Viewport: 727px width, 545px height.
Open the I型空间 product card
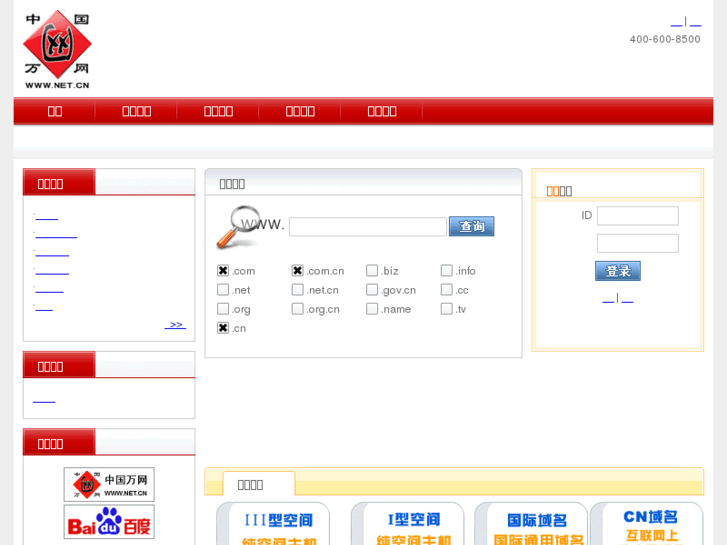point(408,524)
